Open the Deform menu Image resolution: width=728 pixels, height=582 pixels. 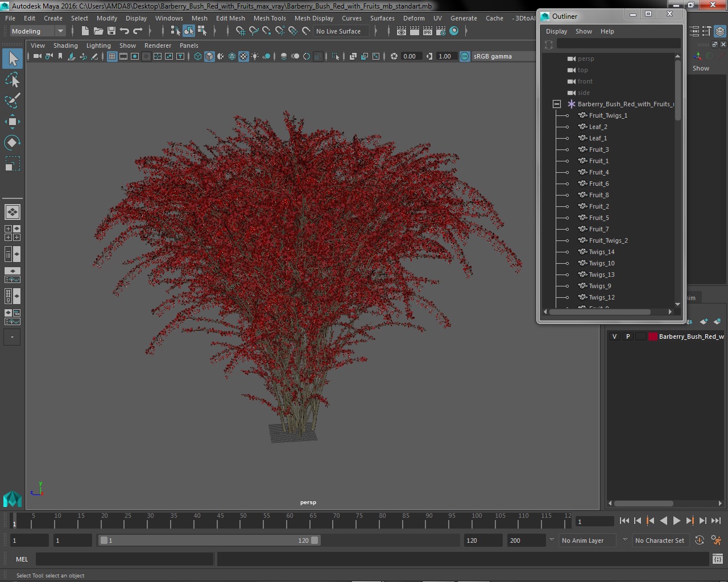coord(413,18)
